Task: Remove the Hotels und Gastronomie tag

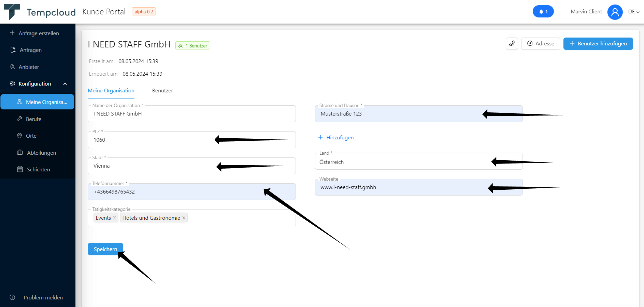Action: 184,218
